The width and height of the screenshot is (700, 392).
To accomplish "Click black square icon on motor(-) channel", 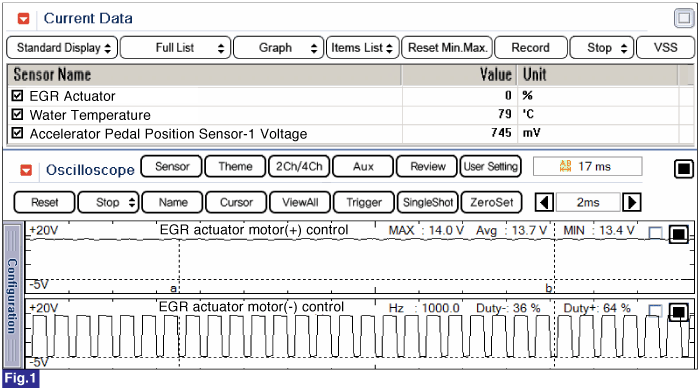I will click(x=679, y=311).
